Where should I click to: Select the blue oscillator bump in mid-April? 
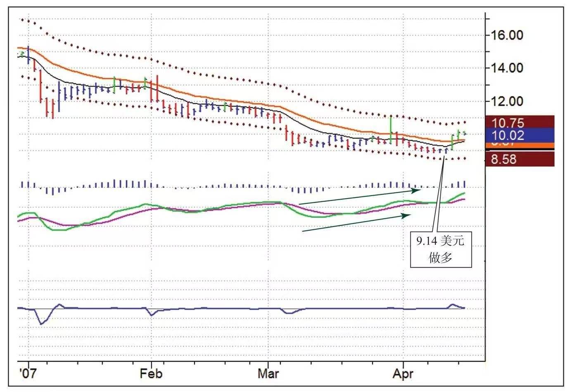(x=452, y=305)
